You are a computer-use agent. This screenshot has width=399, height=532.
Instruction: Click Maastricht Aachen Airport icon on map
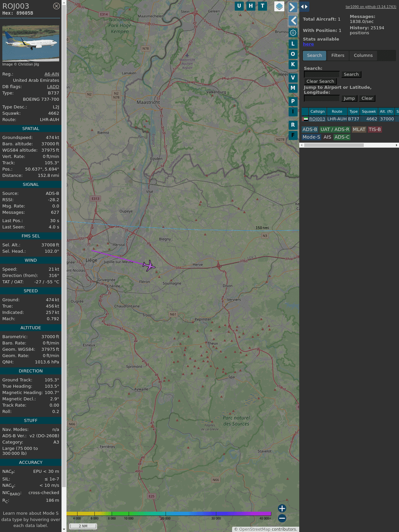pos(187,55)
